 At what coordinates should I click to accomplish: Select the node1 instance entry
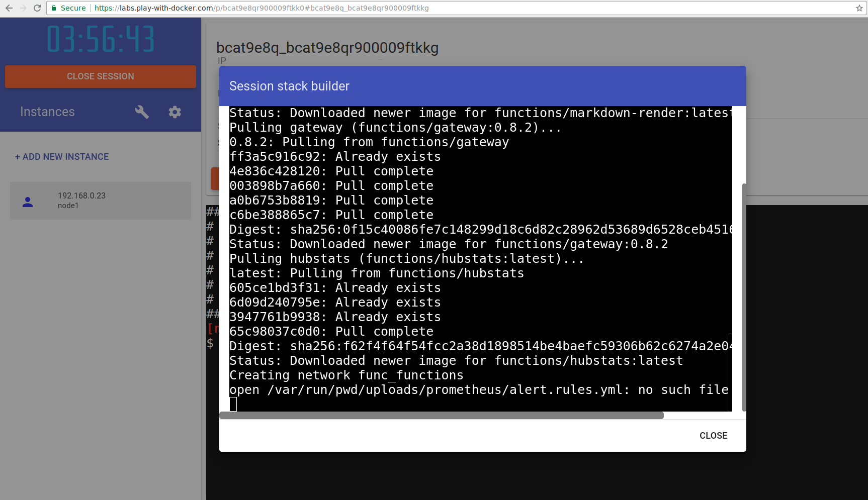100,201
